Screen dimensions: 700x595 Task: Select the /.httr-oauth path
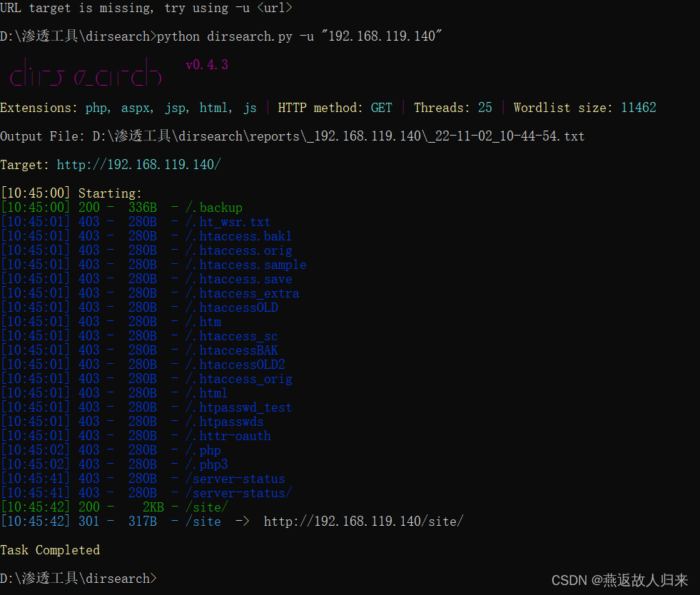(x=228, y=436)
